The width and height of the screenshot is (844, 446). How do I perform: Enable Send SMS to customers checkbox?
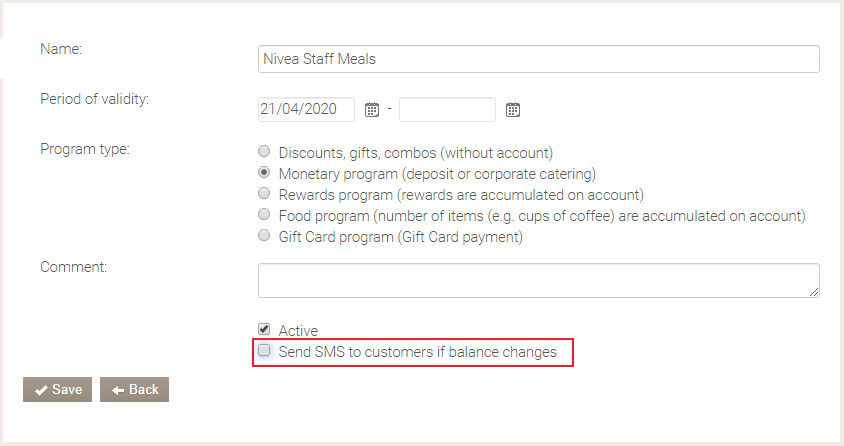[264, 351]
